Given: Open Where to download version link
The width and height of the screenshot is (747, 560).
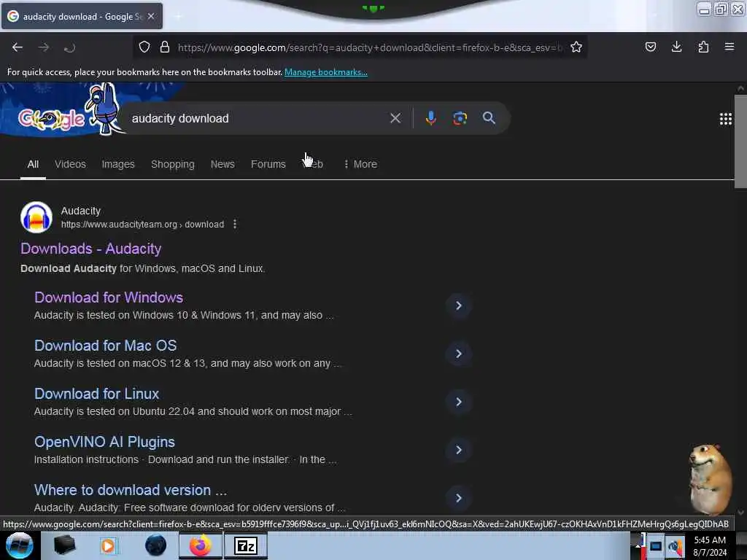Looking at the screenshot, I should pos(131,490).
